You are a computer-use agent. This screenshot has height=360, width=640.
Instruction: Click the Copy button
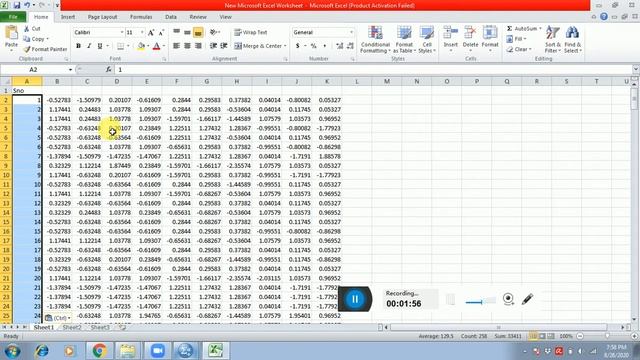(35, 39)
